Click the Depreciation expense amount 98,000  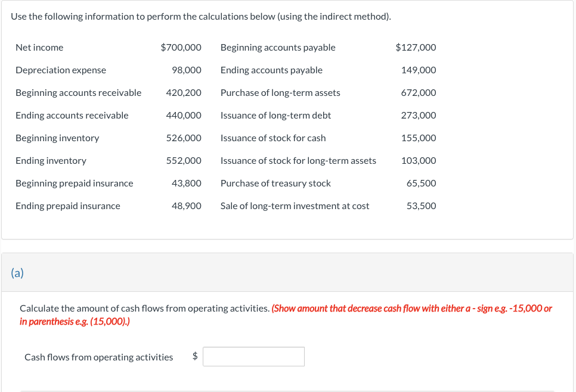[186, 70]
